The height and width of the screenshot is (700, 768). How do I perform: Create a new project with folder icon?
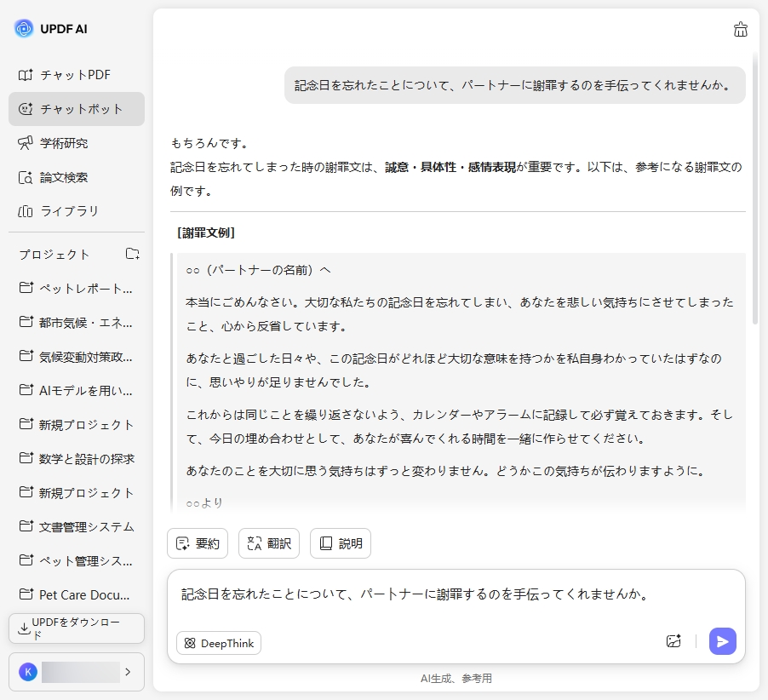132,254
